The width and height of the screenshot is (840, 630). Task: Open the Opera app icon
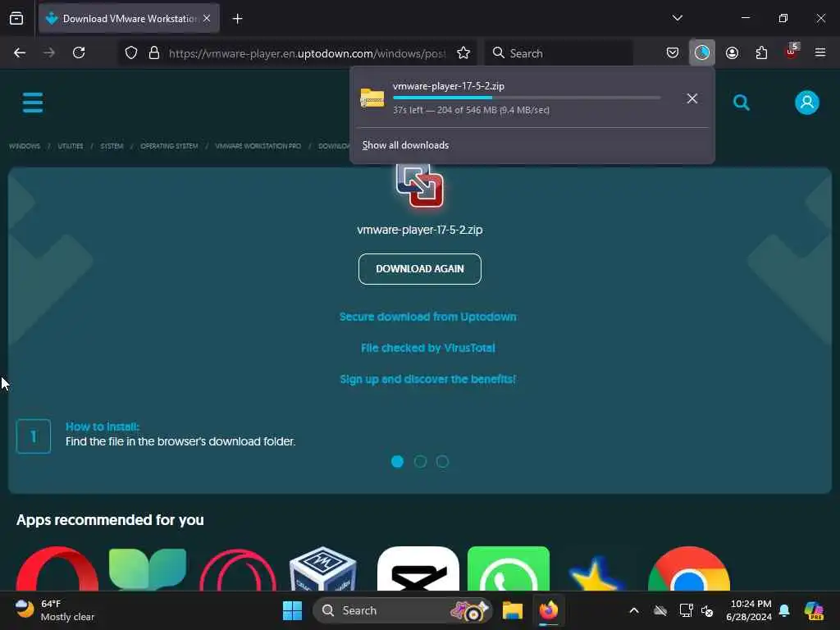[57, 568]
